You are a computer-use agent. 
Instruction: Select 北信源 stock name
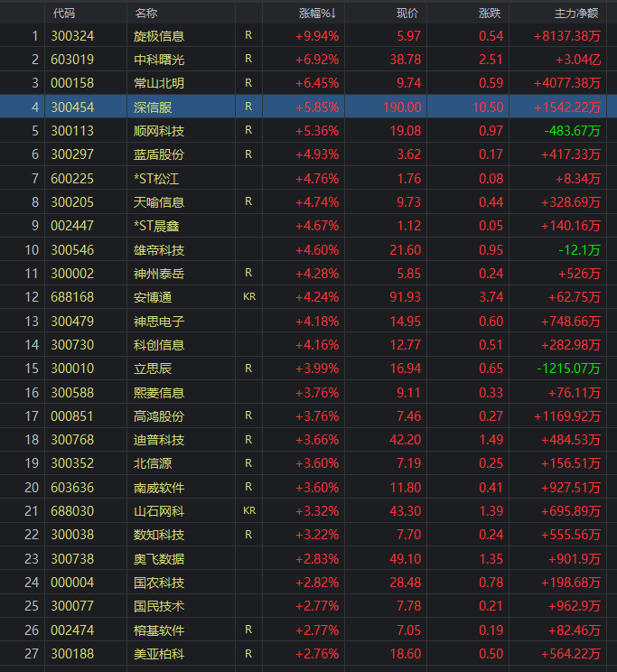(153, 463)
